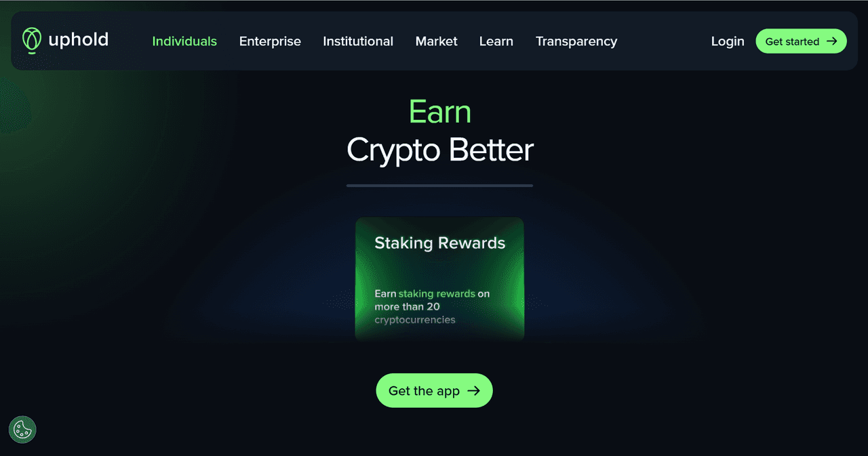Click the Staking Rewards card title

coord(440,243)
